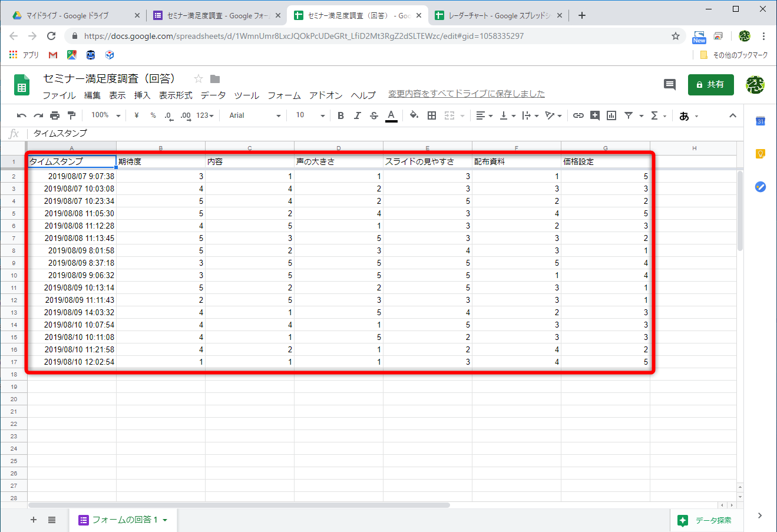Screen dimensions: 777x532
Task: Create a filter with the funnel icon
Action: [629, 115]
